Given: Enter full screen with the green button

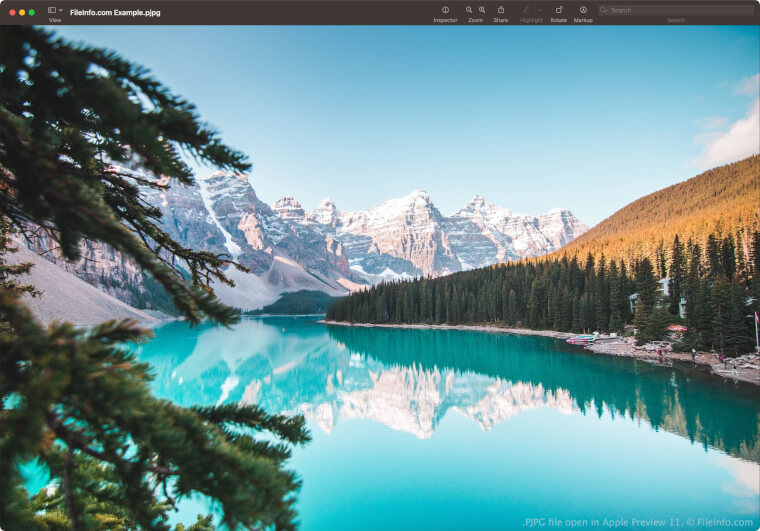Looking at the screenshot, I should click(32, 12).
